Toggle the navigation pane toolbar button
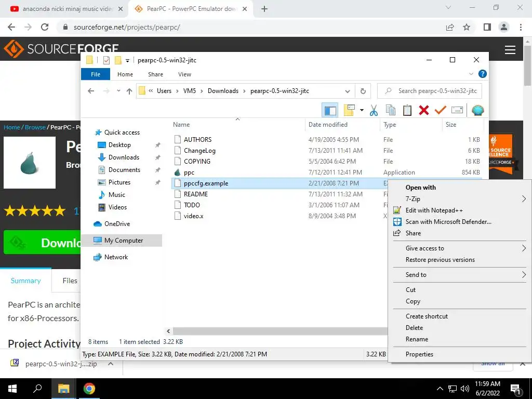 click(330, 110)
